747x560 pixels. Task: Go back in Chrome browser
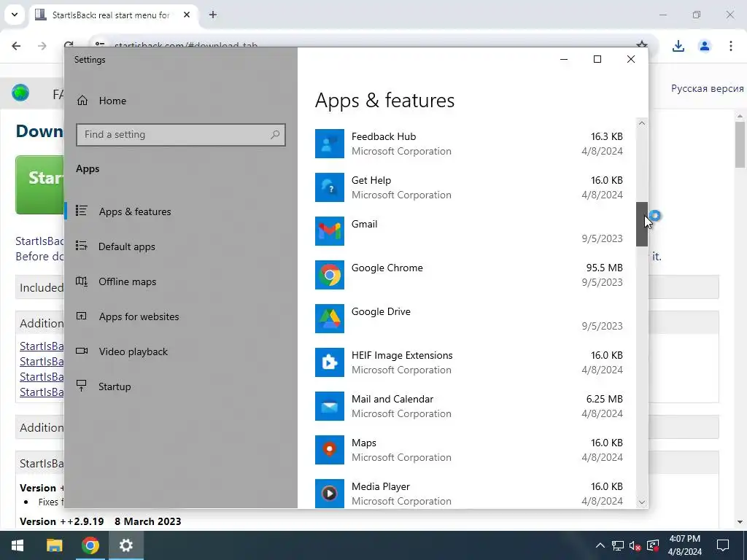16,46
